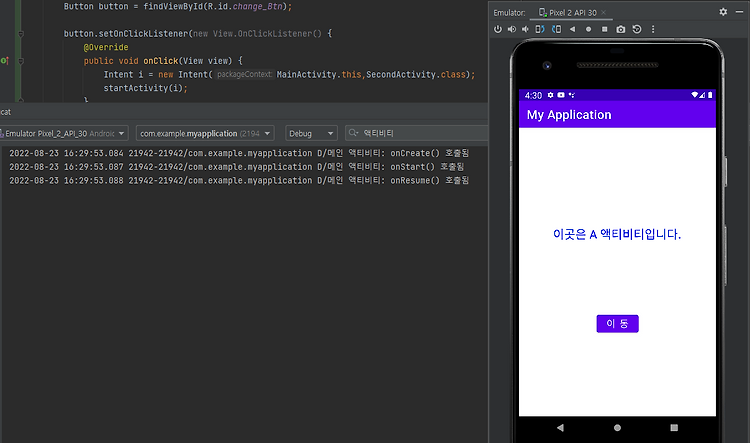Click the override gutter icon beside onClick

pos(5,61)
